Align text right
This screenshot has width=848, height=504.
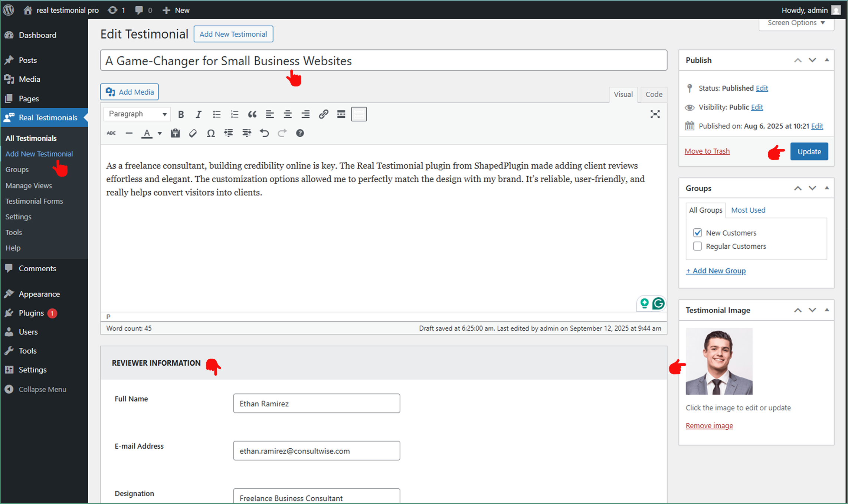[x=305, y=114]
